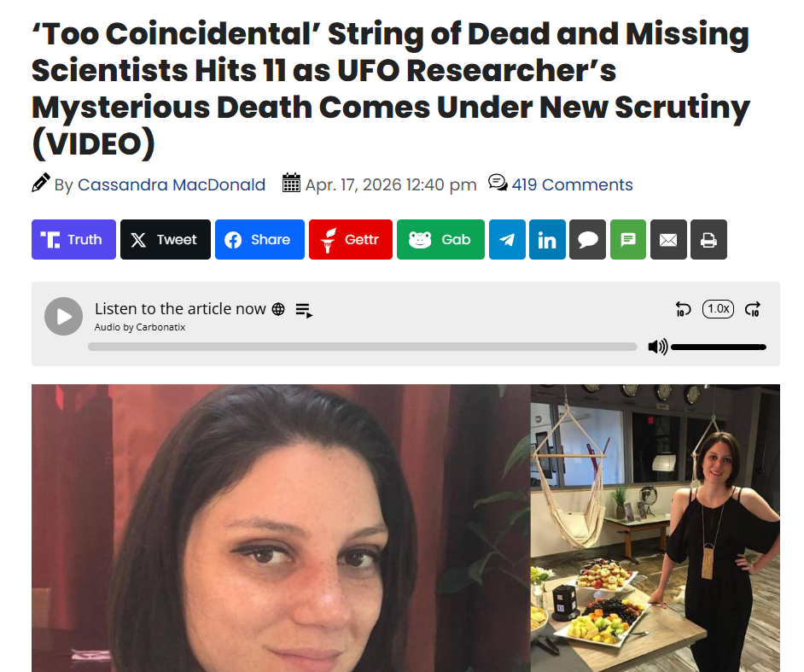Click the green SMS message share button

click(x=628, y=240)
